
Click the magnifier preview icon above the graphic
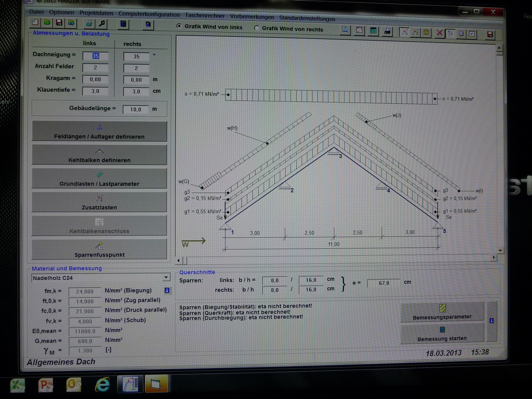pyautogui.click(x=345, y=30)
